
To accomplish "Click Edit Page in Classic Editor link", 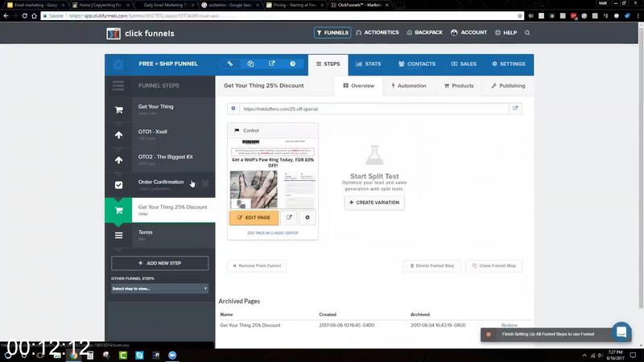I will 273,232.
